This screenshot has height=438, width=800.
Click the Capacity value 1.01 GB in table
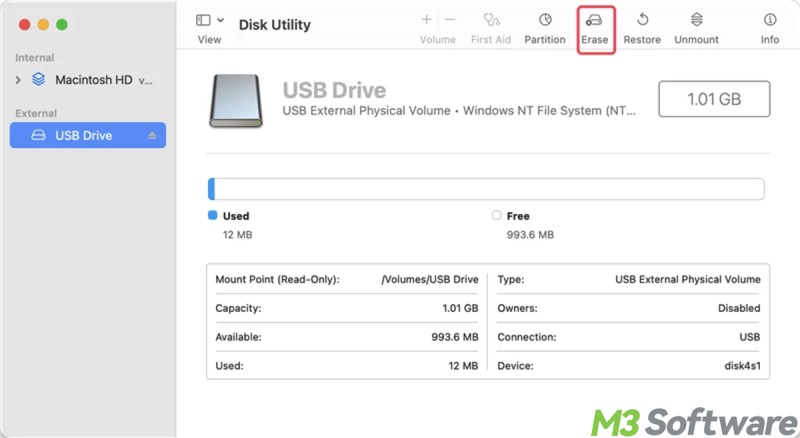[460, 308]
